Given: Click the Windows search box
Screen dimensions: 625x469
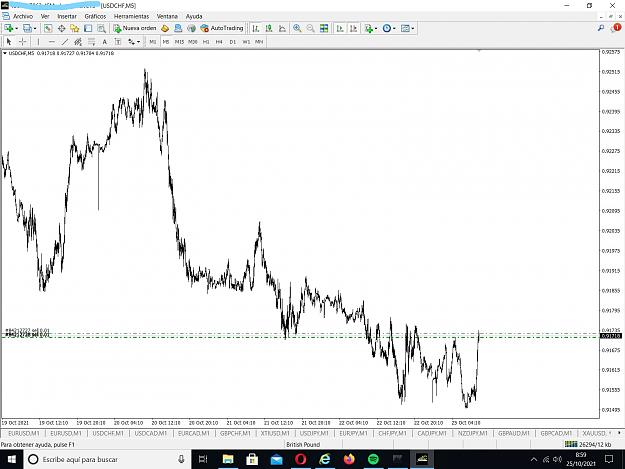Looking at the screenshot, I should 106,459.
